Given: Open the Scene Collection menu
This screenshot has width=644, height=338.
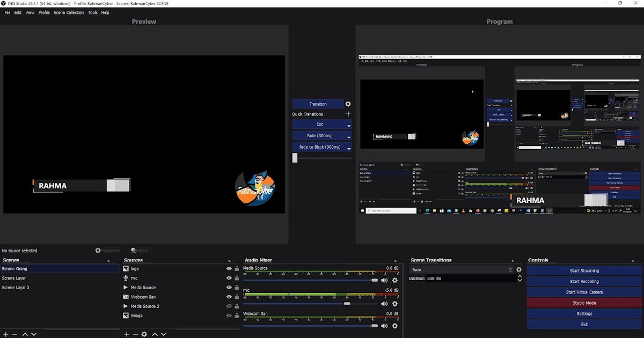Looking at the screenshot, I should [x=69, y=12].
